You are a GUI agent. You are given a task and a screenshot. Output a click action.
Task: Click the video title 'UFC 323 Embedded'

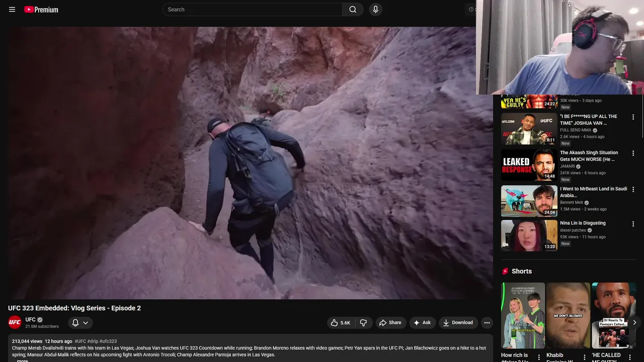(x=74, y=308)
